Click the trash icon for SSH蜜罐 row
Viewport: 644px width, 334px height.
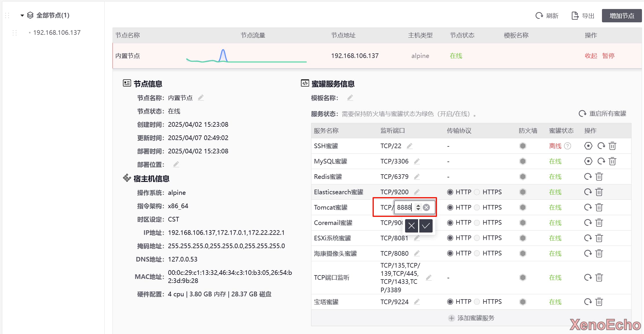612,146
